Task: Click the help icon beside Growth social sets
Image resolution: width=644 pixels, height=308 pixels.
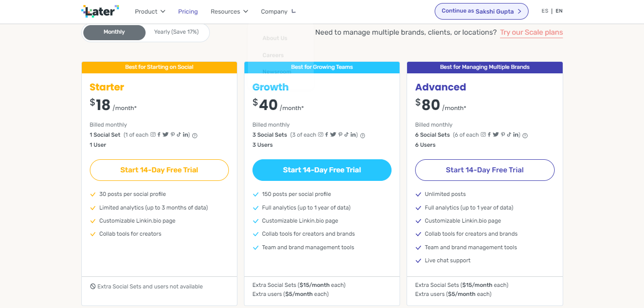Action: (x=362, y=135)
